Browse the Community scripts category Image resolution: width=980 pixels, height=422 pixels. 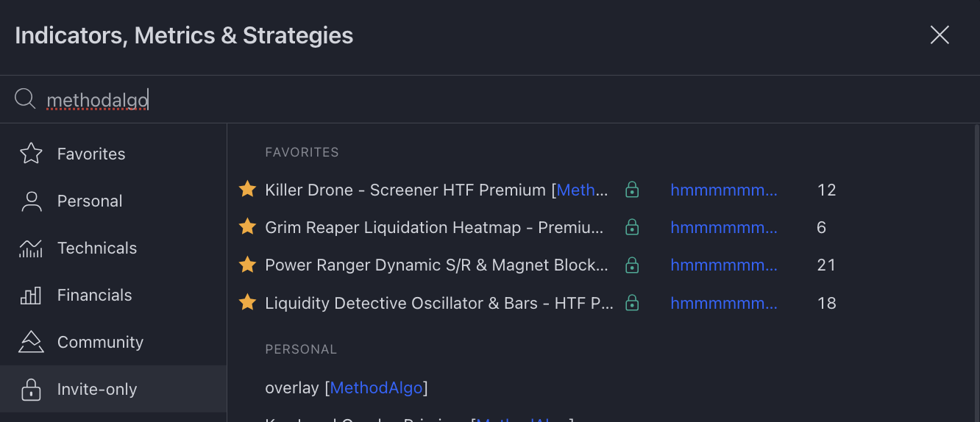point(100,342)
